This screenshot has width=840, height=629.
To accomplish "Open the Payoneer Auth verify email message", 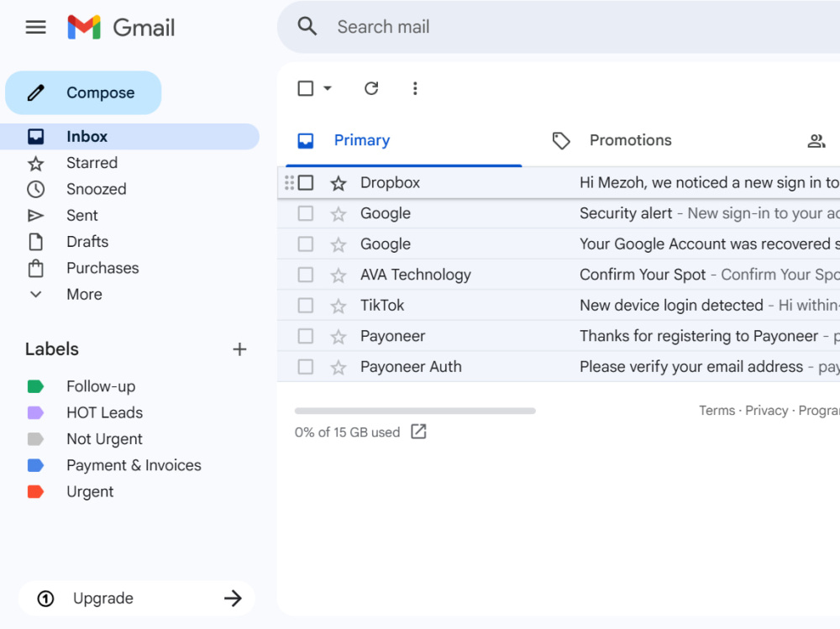I will coord(559,366).
